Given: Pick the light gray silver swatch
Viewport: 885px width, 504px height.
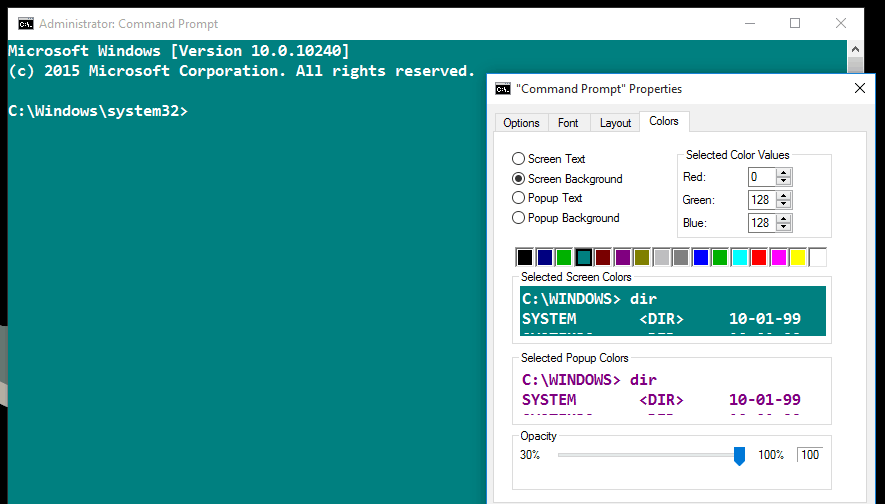Looking at the screenshot, I should pos(661,257).
